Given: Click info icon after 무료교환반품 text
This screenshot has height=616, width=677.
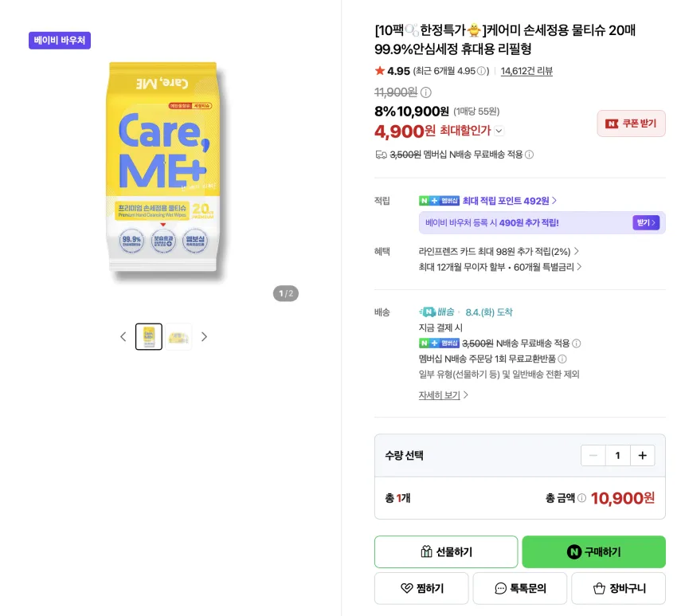Looking at the screenshot, I should click(x=562, y=359).
